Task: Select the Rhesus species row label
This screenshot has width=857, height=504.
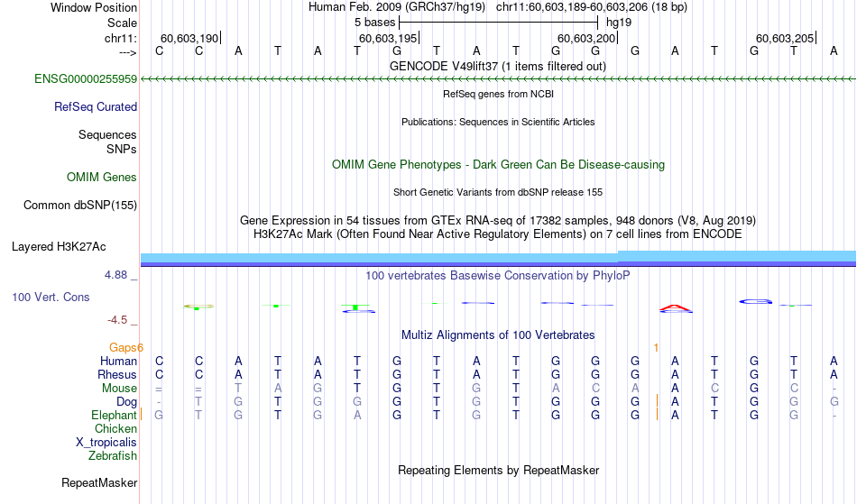Action: tap(117, 374)
